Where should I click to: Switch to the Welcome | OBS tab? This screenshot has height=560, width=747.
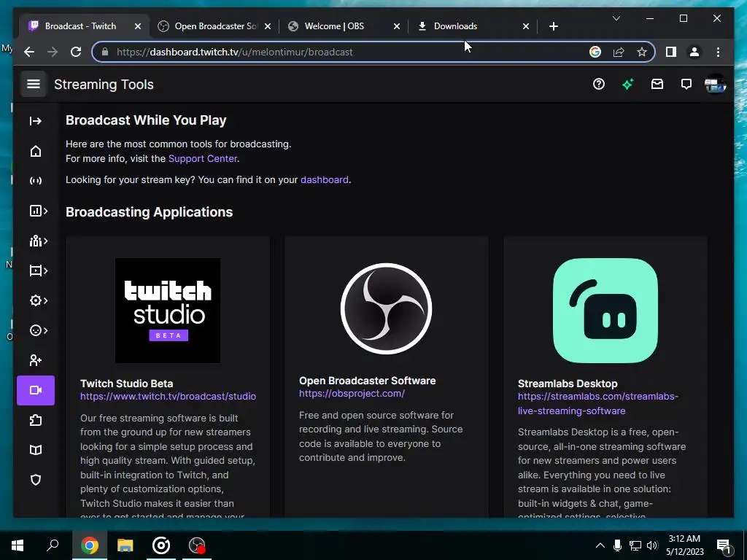[x=334, y=26]
